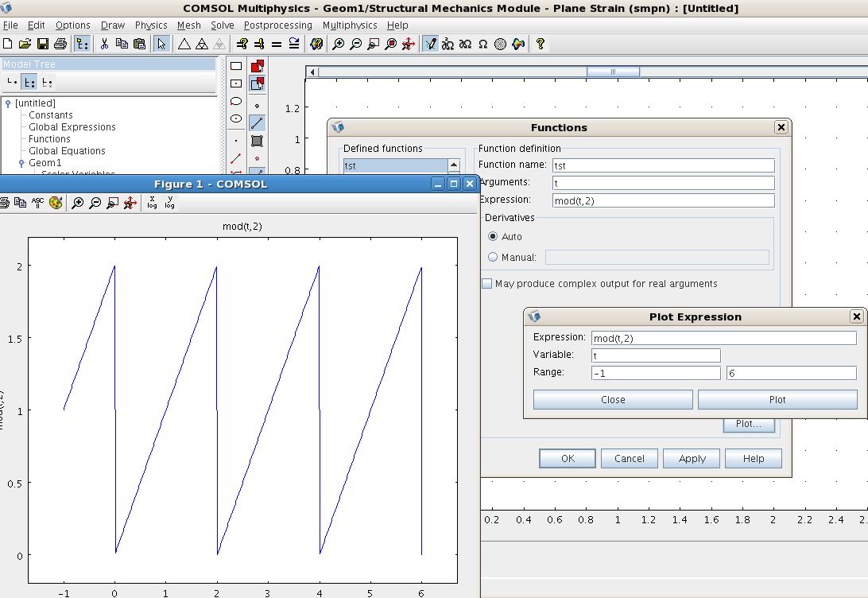868x598 pixels.
Task: Open the Physics menu
Action: pyautogui.click(x=150, y=25)
